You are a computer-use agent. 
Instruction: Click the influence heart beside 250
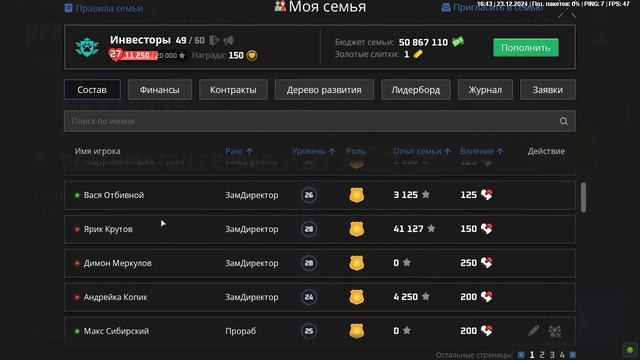[x=487, y=262]
